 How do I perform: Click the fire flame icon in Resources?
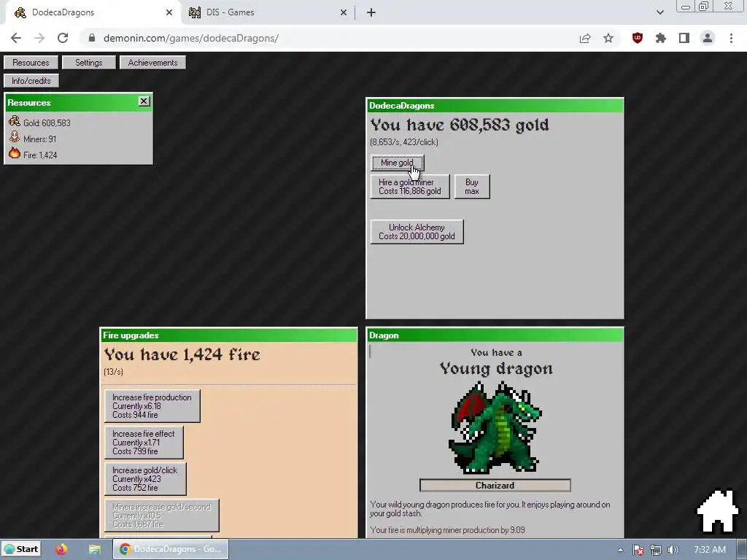pyautogui.click(x=15, y=153)
